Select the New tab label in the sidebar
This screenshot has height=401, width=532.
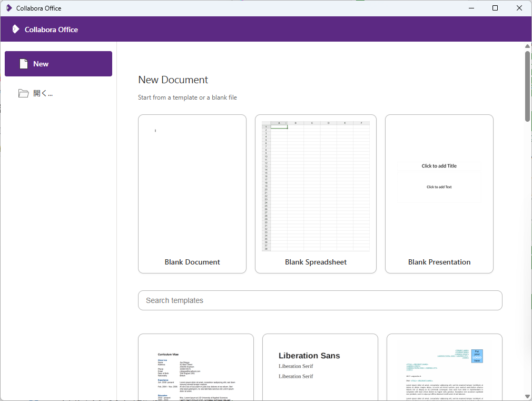[41, 64]
